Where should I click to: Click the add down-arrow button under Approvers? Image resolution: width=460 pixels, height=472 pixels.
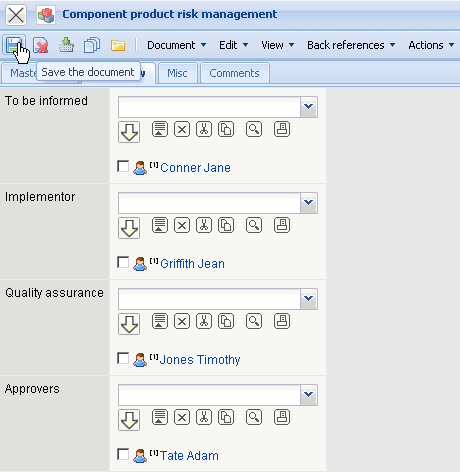point(129,420)
